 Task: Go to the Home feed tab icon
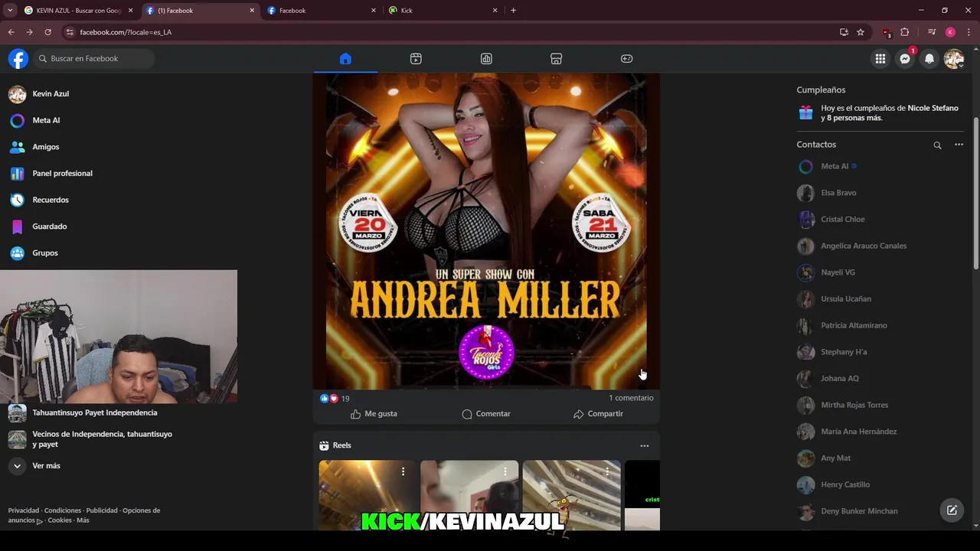tap(345, 59)
